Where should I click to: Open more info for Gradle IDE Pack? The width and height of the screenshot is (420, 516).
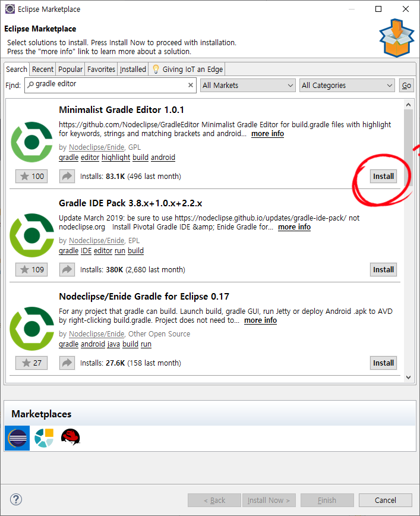point(294,227)
